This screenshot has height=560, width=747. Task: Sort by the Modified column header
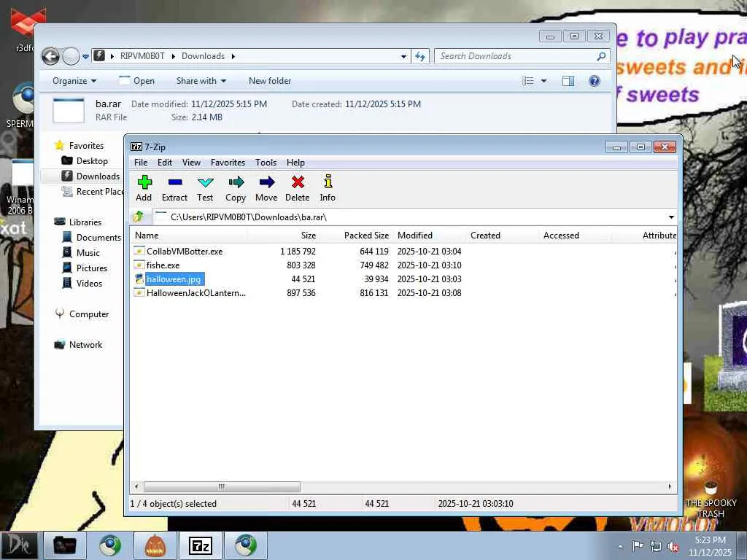tap(429, 236)
